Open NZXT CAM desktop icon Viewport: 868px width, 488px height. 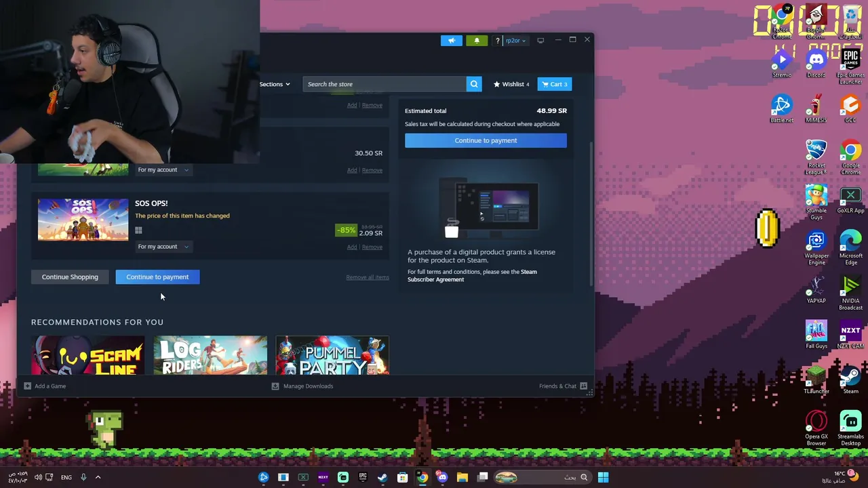850,335
